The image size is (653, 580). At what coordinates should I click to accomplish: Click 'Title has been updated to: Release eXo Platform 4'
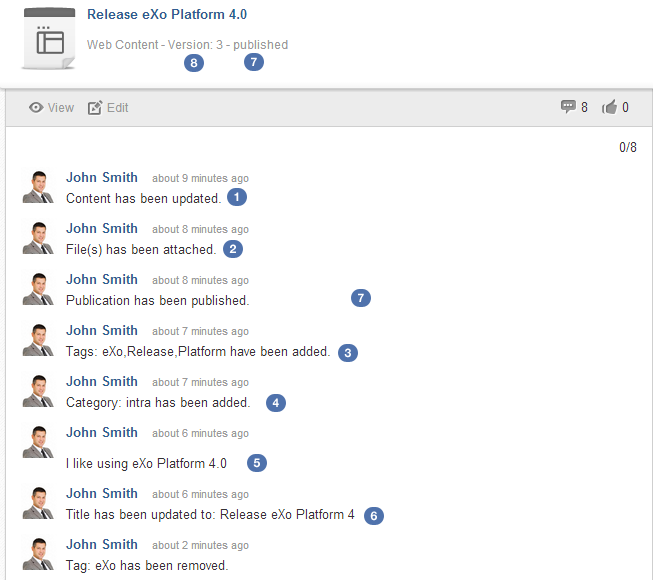pyautogui.click(x=210, y=515)
